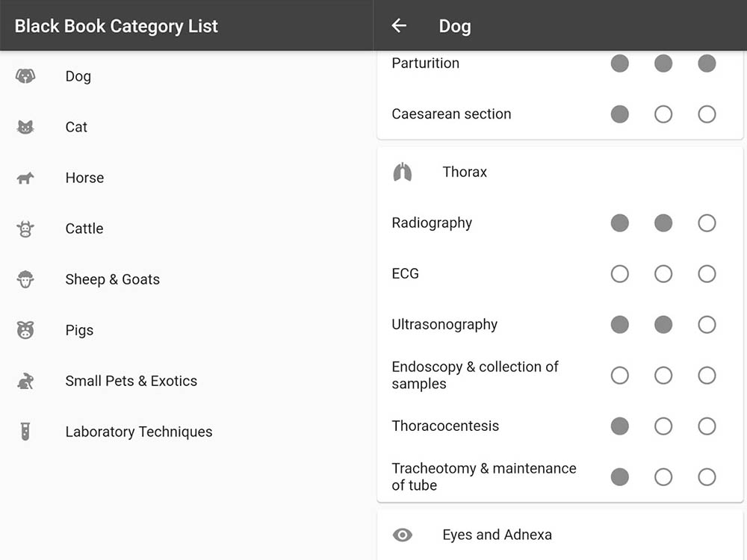Viewport: 747px width, 560px height.
Task: Click the cat face icon
Action: pos(25,127)
